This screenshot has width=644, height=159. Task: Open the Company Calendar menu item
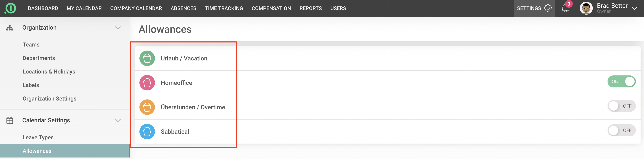coord(136,8)
